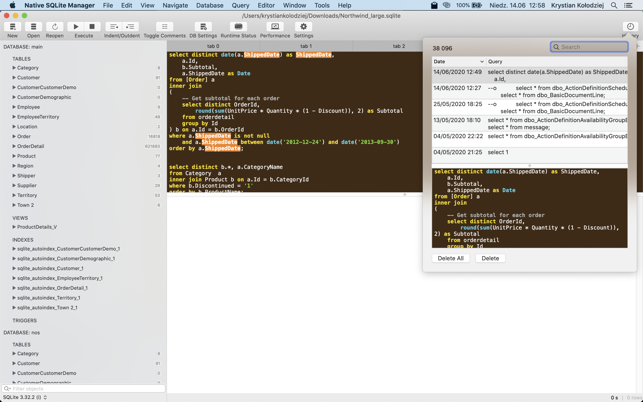Expand the ProductDetails_V view
Screen dimensions: 643x402
(x=14, y=227)
